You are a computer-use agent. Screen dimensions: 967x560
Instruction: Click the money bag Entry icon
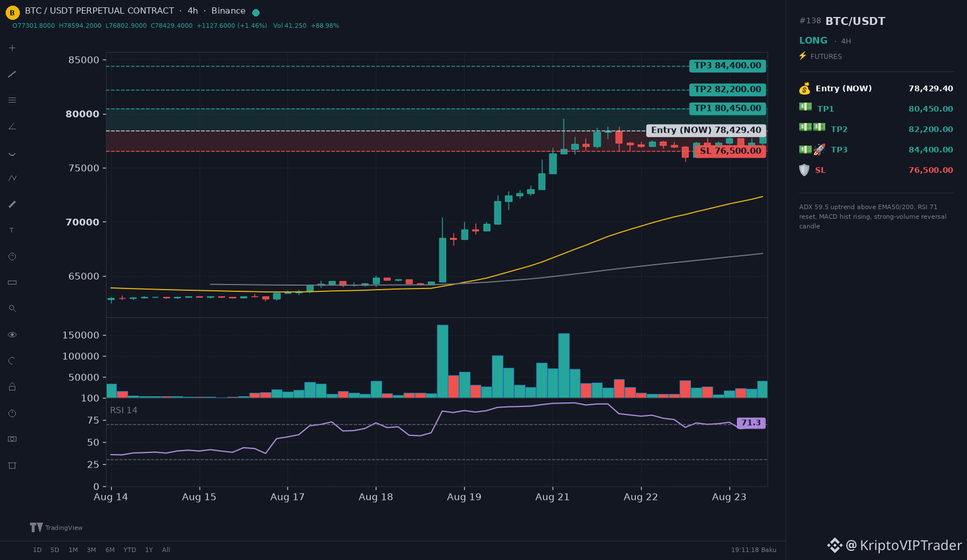pos(804,88)
